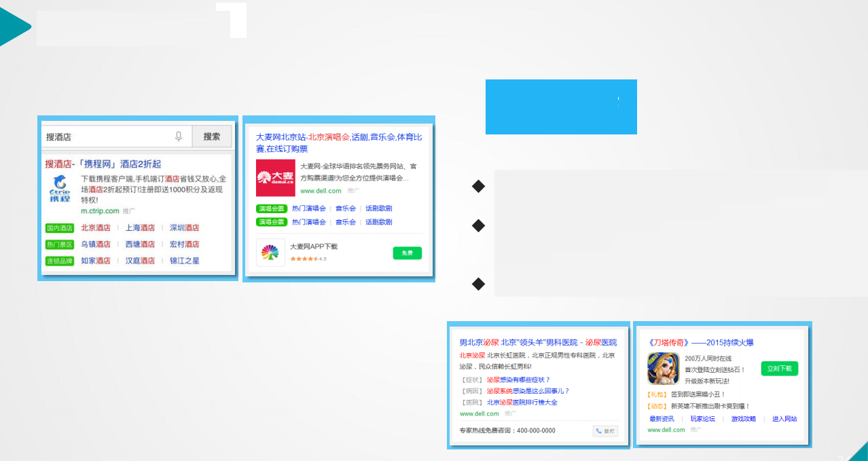The height and width of the screenshot is (461, 868).
Task: Open the 汉庭酒店 link
Action: click(x=140, y=261)
